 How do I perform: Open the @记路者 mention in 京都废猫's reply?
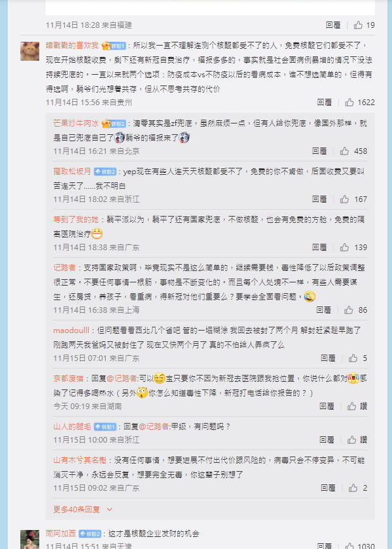pyautogui.click(x=122, y=379)
